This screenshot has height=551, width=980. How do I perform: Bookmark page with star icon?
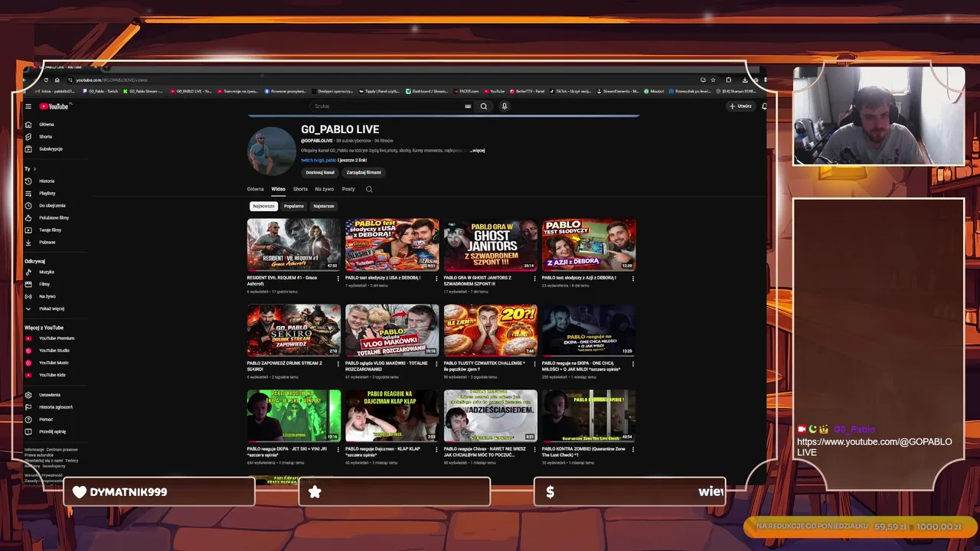click(713, 80)
